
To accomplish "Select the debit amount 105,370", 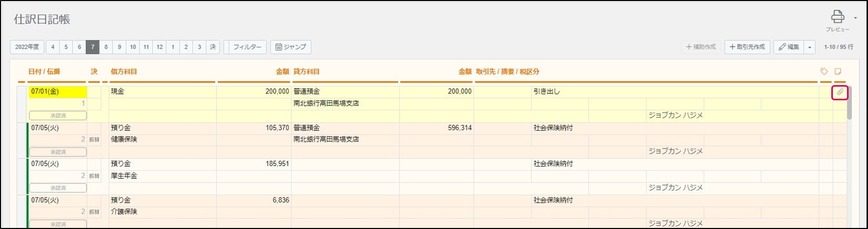I will (x=277, y=128).
